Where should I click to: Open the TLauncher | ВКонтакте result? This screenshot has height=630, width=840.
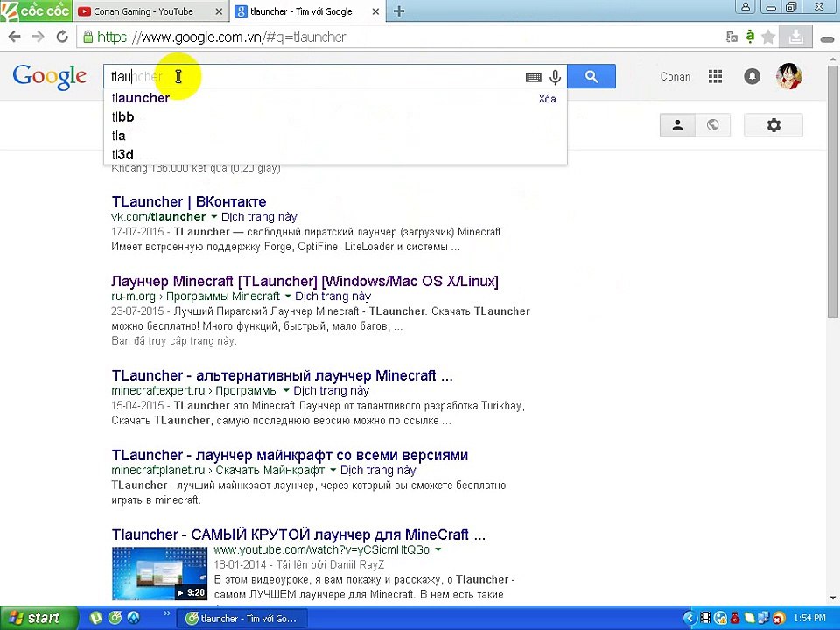tap(189, 201)
